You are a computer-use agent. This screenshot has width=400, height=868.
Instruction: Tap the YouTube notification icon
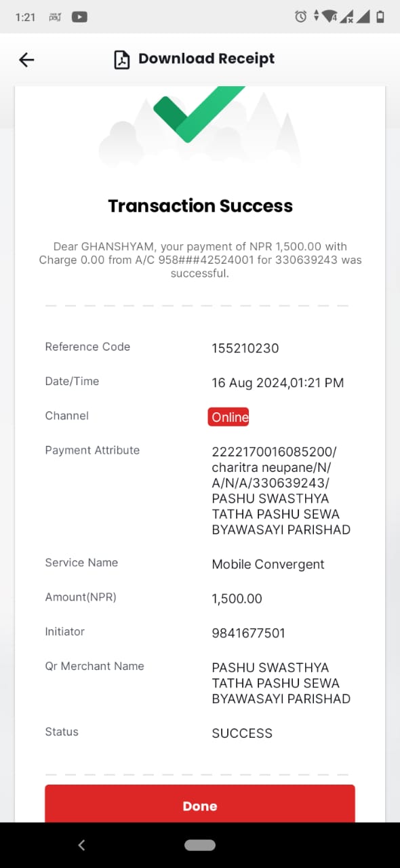79,17
